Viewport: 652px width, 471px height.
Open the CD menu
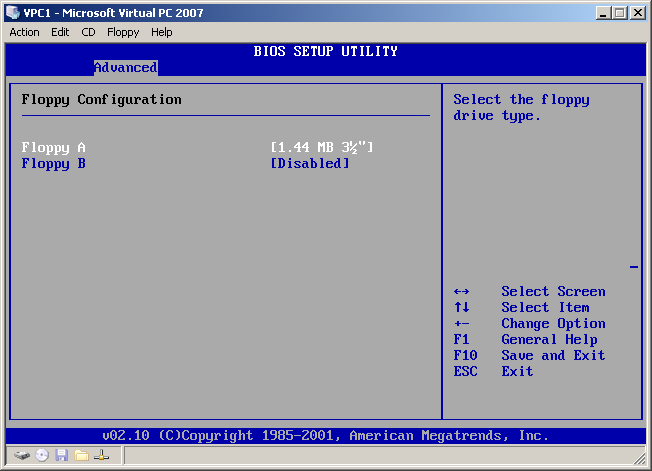(88, 32)
